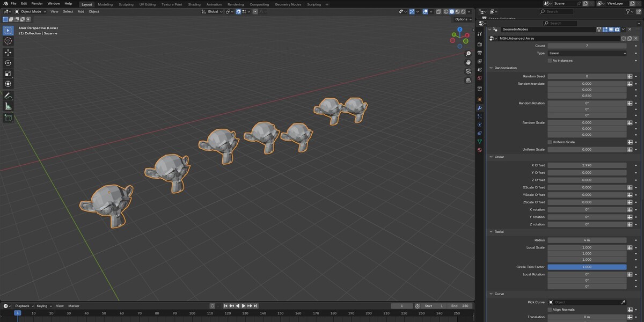Switch to rendered viewport shading
Screen dimensions: 644x322
click(462, 11)
